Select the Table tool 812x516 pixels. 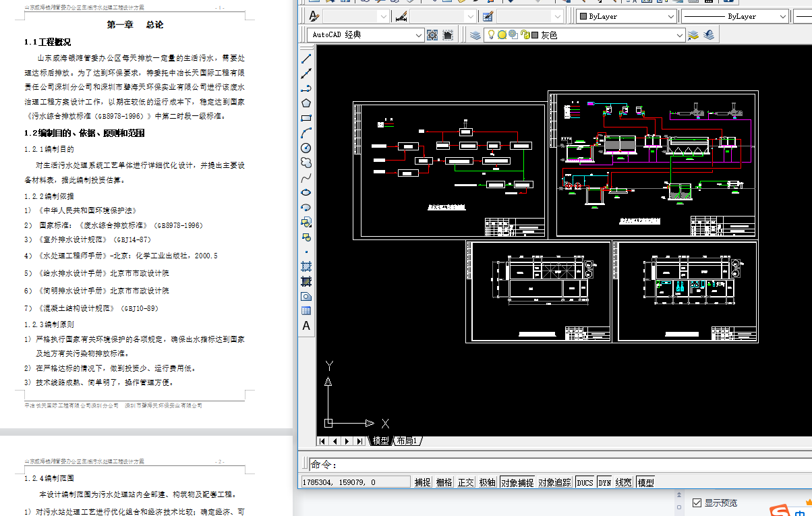(x=306, y=311)
